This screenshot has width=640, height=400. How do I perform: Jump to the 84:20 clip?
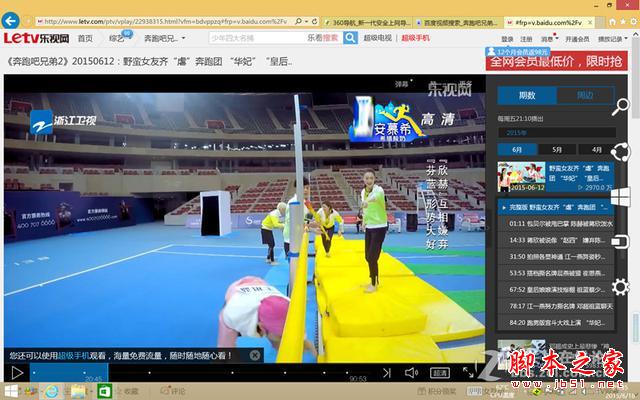pyautogui.click(x=556, y=322)
